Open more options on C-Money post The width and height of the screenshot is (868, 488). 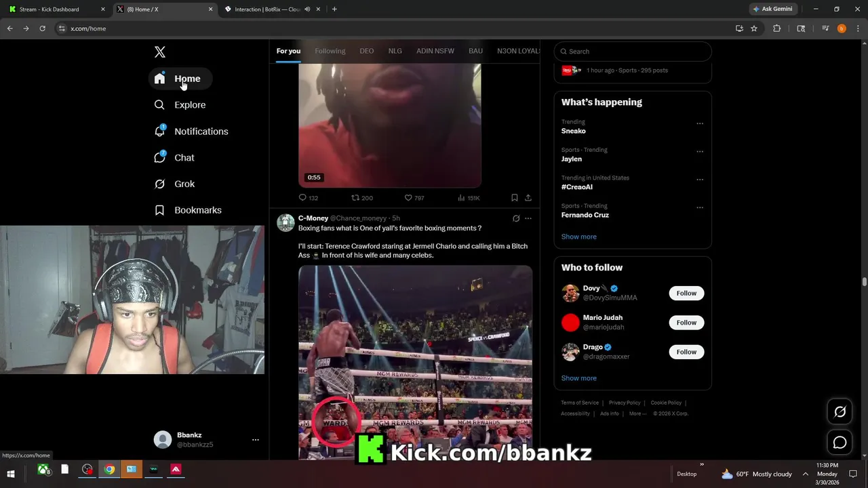[x=528, y=218]
